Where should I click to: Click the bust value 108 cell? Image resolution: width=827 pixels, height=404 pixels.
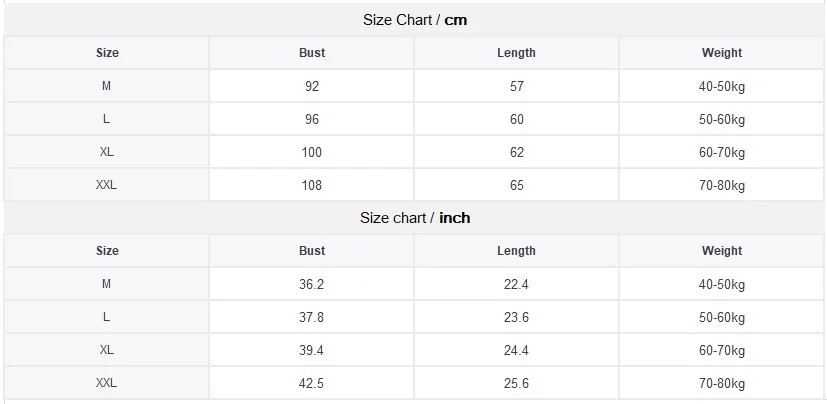point(312,186)
